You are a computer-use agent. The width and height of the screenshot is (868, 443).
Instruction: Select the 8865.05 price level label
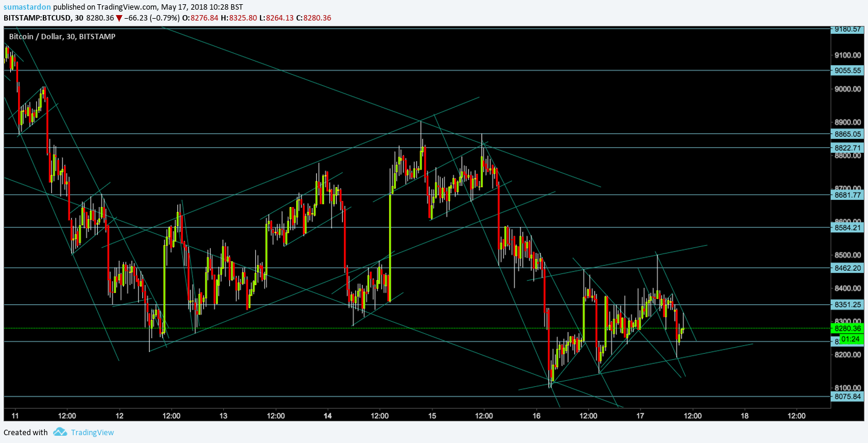click(x=847, y=133)
